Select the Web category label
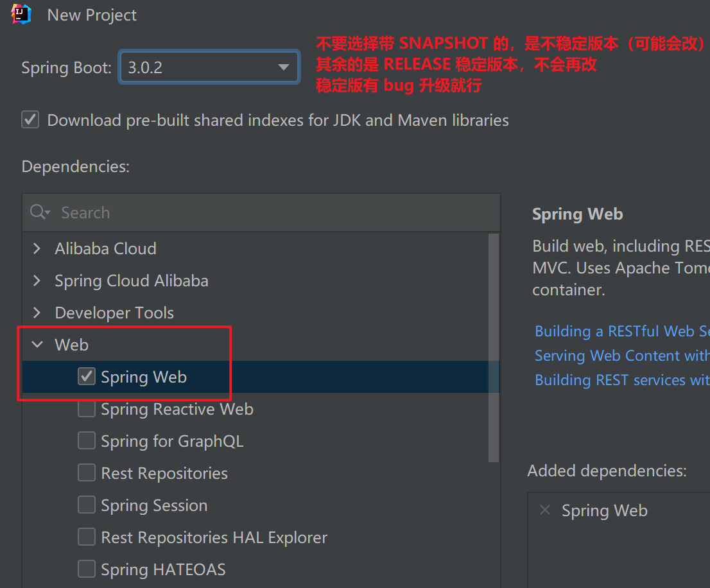The image size is (710, 588). 71,345
